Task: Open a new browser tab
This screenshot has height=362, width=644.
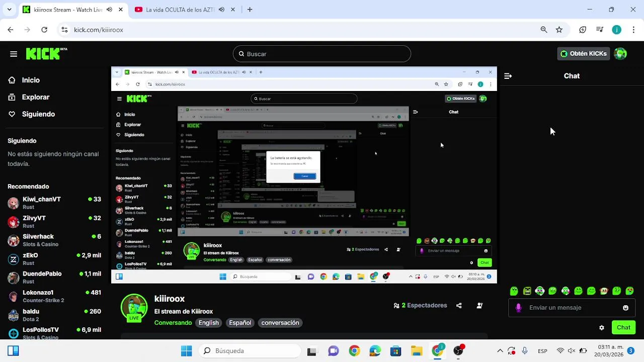Action: point(250,10)
